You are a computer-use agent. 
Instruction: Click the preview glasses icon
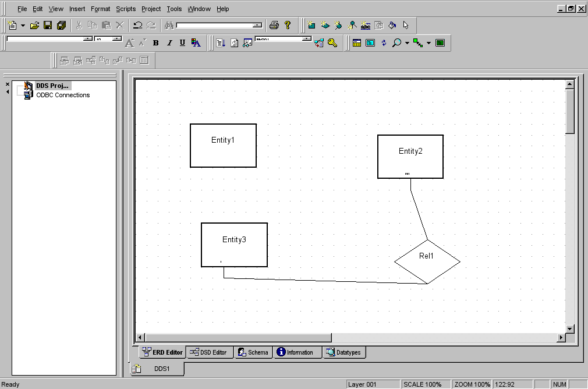(x=247, y=43)
